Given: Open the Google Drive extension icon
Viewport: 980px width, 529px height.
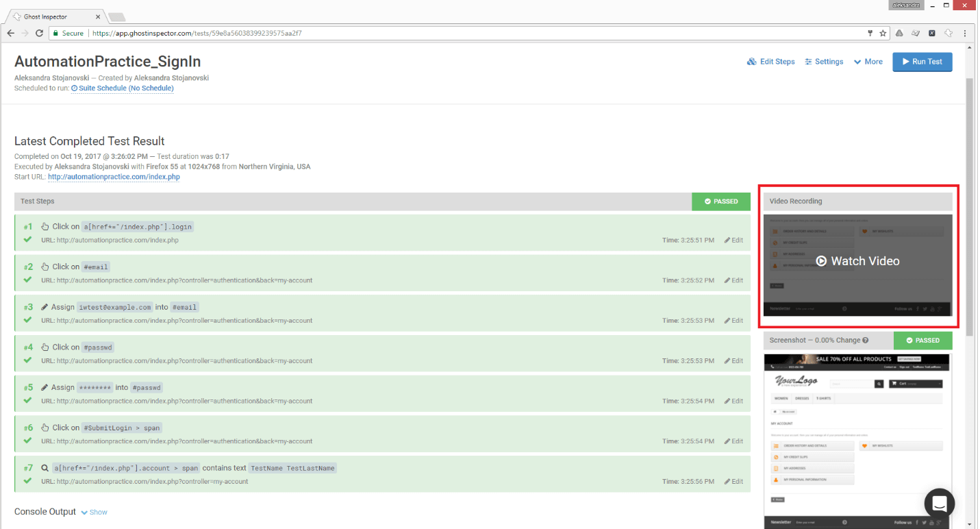Looking at the screenshot, I should (x=899, y=33).
